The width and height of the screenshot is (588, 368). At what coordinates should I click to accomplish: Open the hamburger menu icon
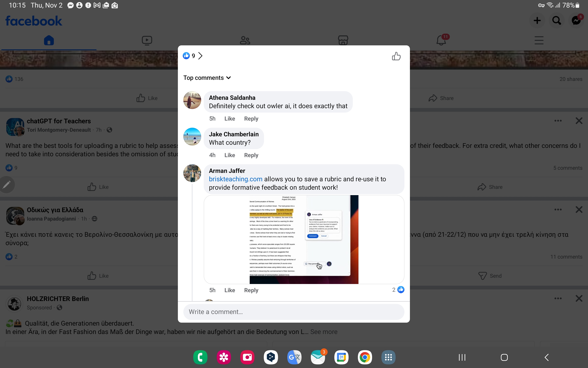[539, 40]
